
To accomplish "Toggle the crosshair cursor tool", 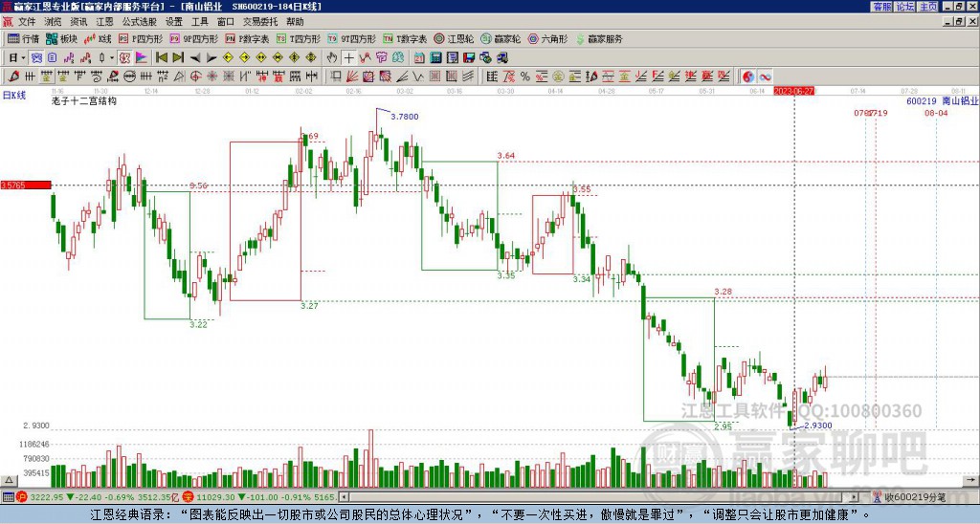I will [348, 58].
